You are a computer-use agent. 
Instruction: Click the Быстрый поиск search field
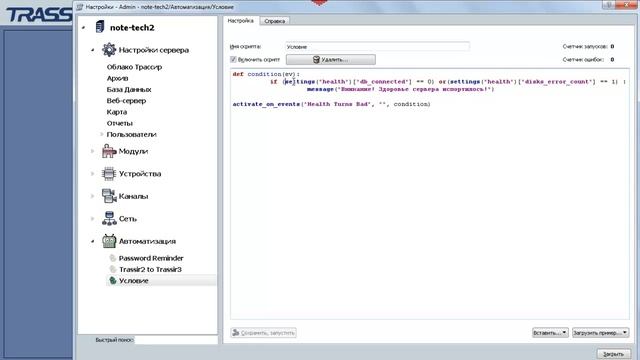point(176,340)
